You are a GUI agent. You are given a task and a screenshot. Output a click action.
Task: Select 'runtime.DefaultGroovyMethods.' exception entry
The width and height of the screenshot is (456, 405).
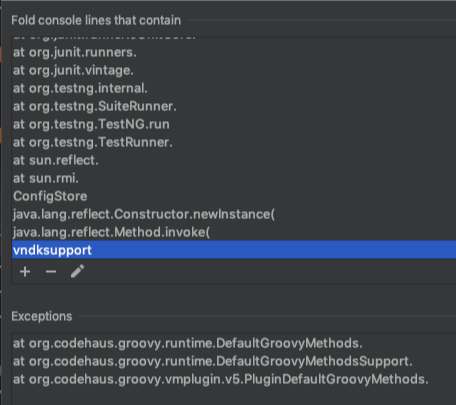[x=234, y=343]
